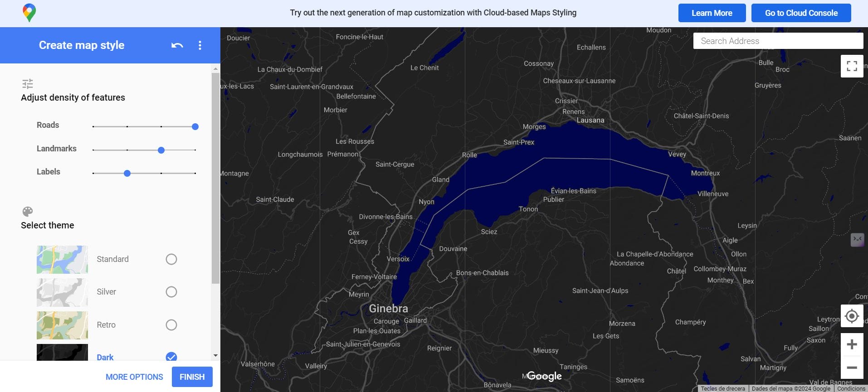Click the Search Address field
The width and height of the screenshot is (868, 392).
[x=778, y=41]
